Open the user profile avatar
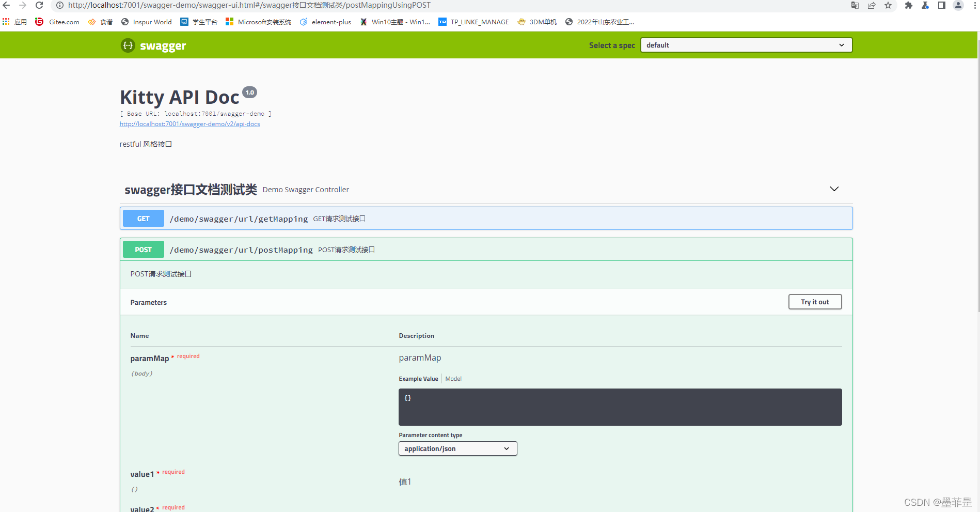 (x=958, y=5)
